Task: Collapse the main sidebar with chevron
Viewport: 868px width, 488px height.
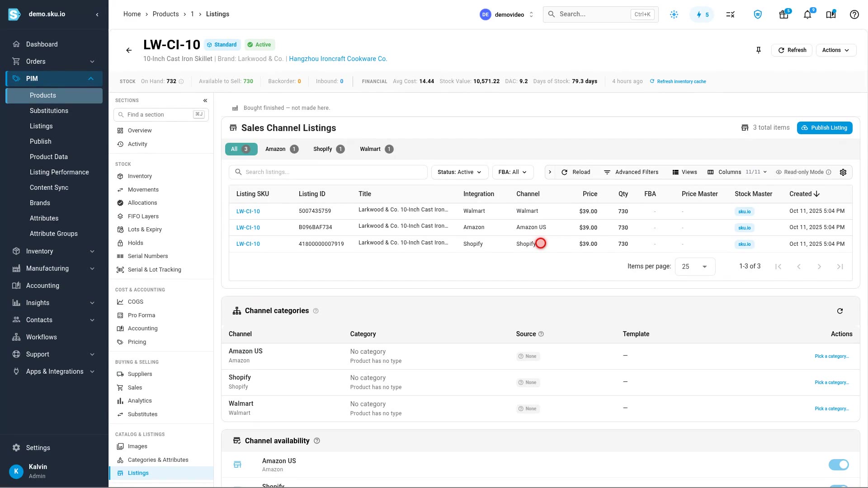Action: (97, 14)
